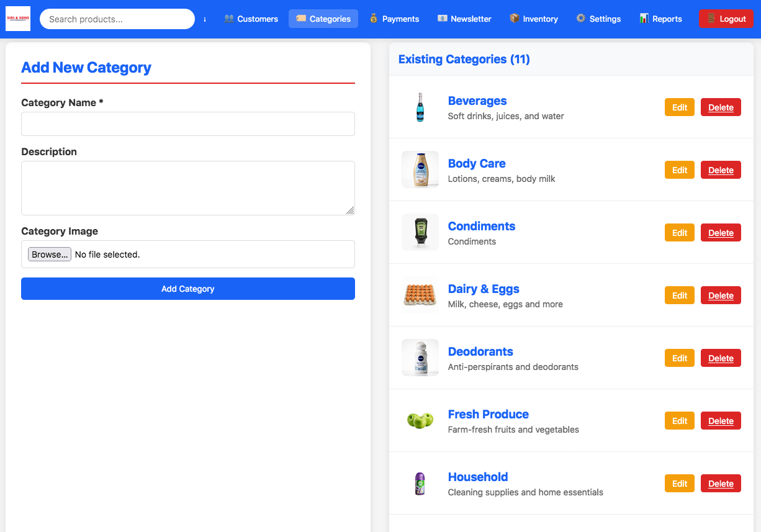Select the Household category name
Screen dimensions: 761x532
tap(478, 477)
